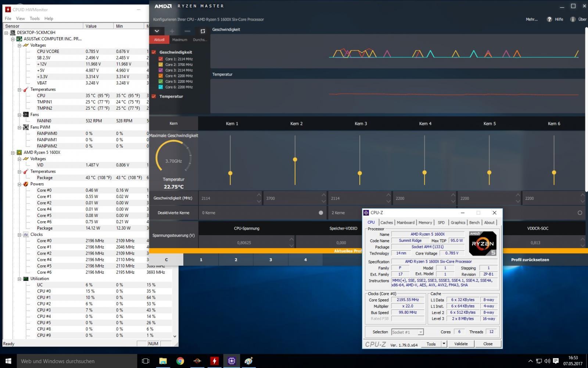Click the AMD logo in Ryzen Master title bar
This screenshot has width=588, height=368.
point(163,6)
